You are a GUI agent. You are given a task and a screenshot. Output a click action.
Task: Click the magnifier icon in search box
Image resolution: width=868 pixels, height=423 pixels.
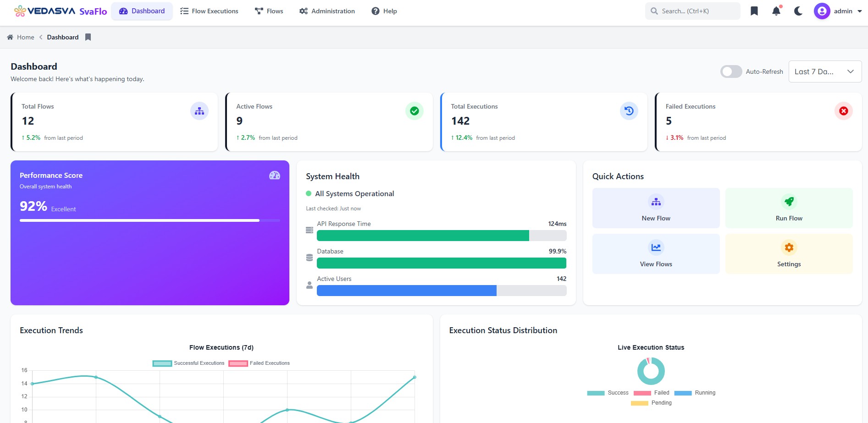[x=654, y=11]
